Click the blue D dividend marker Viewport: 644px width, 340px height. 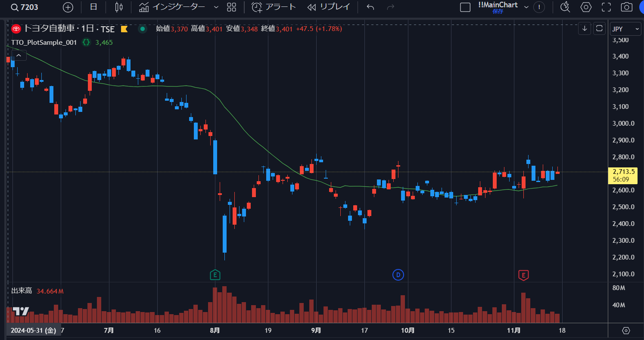pyautogui.click(x=398, y=275)
